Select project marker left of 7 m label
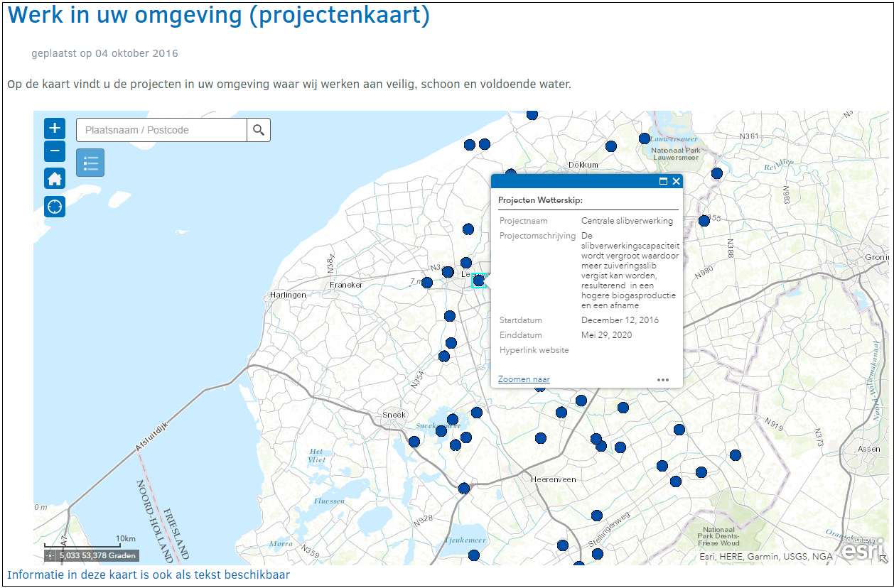 click(x=427, y=283)
